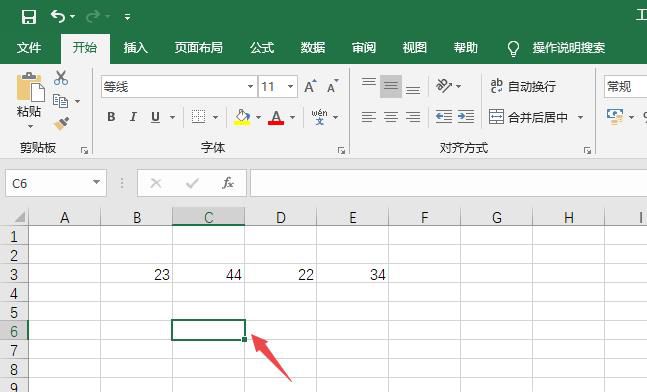Open the fill color dropdown arrow
This screenshot has height=392, width=647.
tap(258, 118)
